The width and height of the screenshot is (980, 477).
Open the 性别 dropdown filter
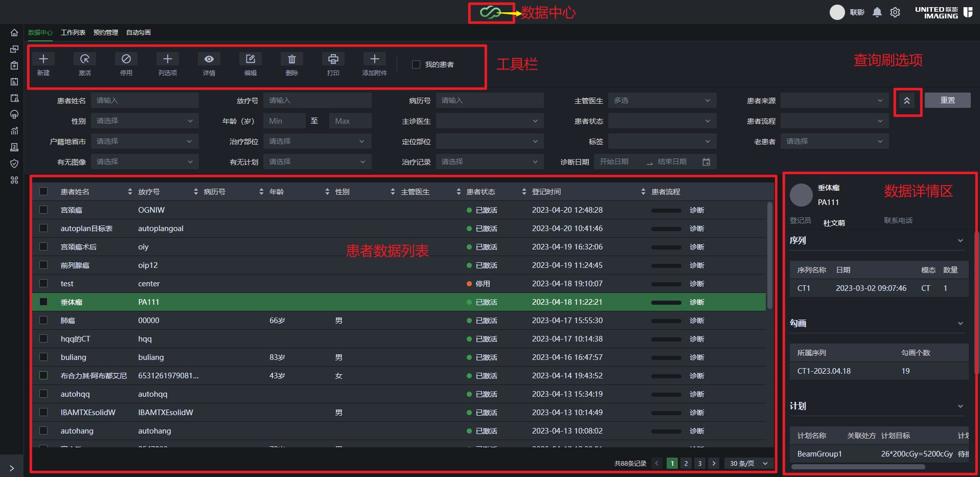(x=145, y=121)
